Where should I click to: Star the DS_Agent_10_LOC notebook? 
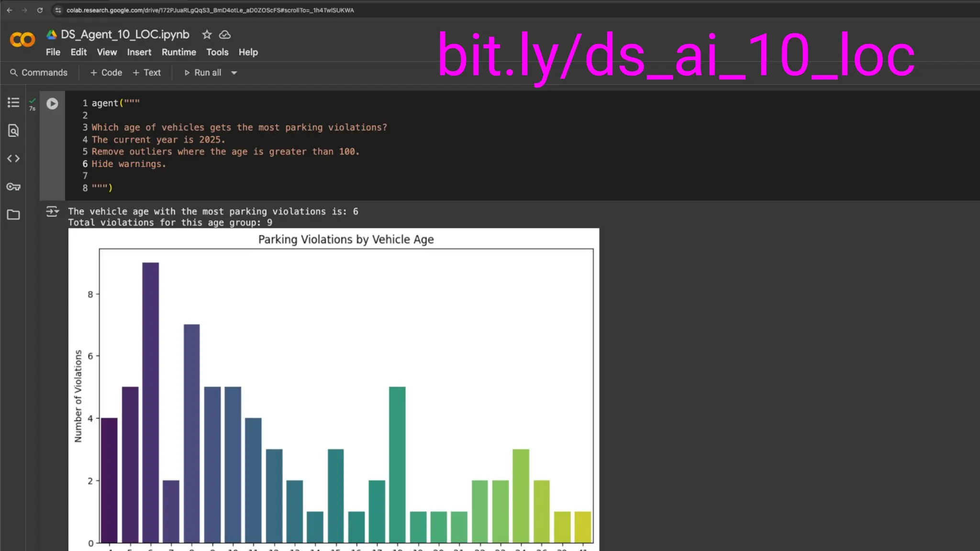click(207, 34)
